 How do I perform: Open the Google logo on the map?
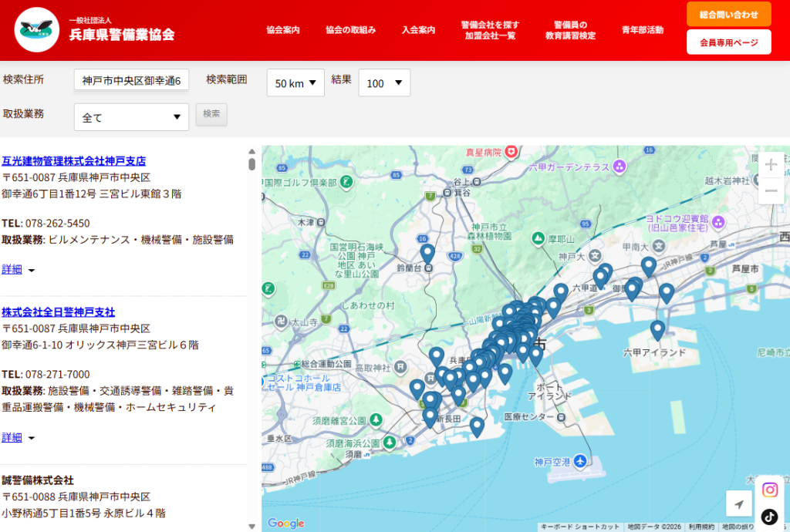coord(286,524)
